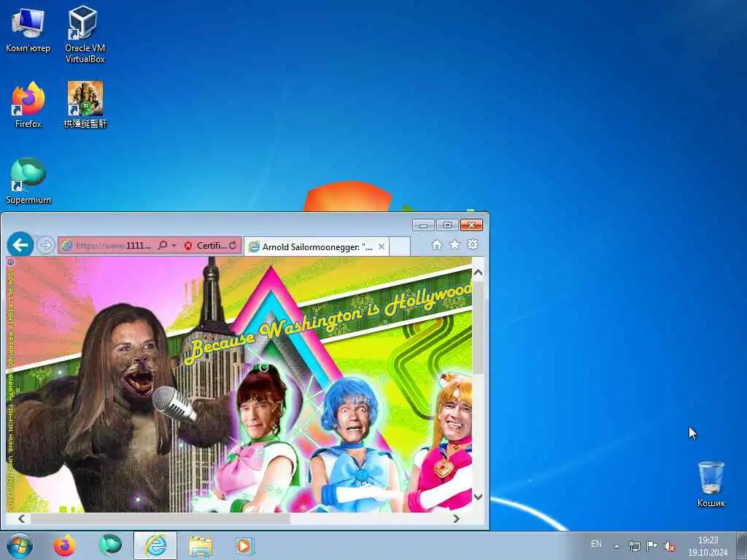Go back in Internet Explorer

coord(20,245)
